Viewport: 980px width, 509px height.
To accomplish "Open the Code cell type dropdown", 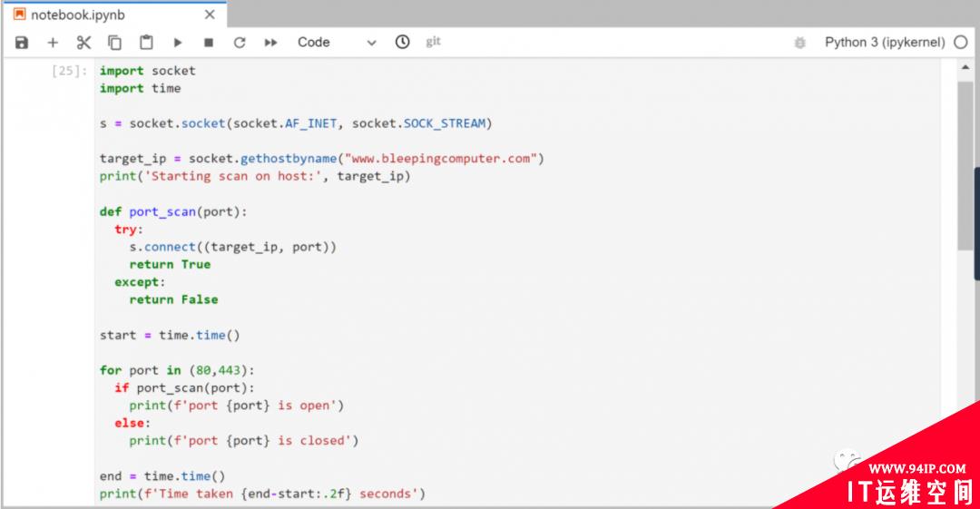I will (x=337, y=43).
